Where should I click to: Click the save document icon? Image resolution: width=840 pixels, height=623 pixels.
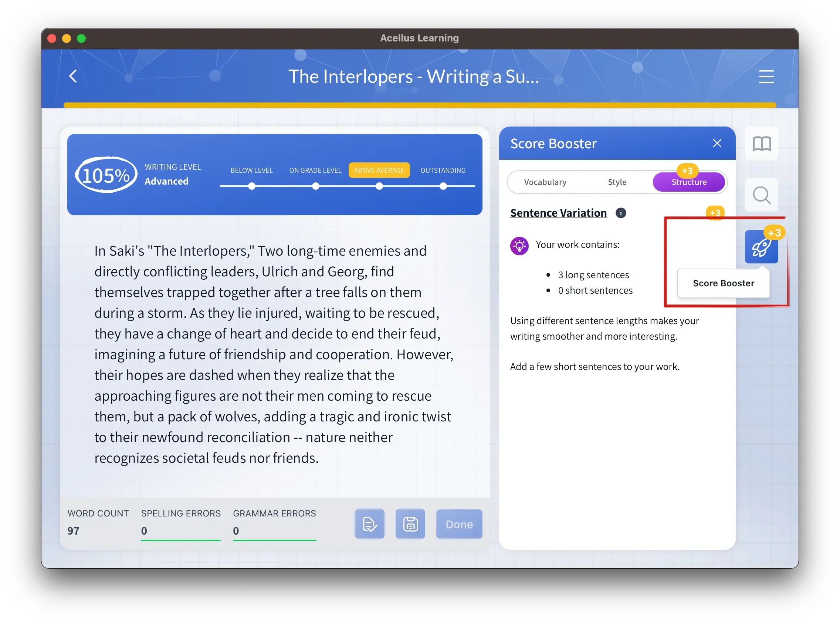coord(411,523)
